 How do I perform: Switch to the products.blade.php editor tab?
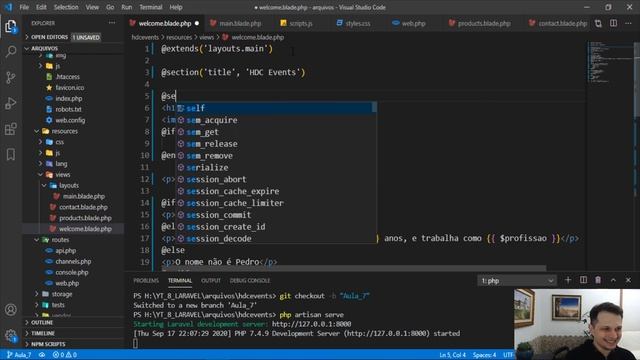[484, 24]
